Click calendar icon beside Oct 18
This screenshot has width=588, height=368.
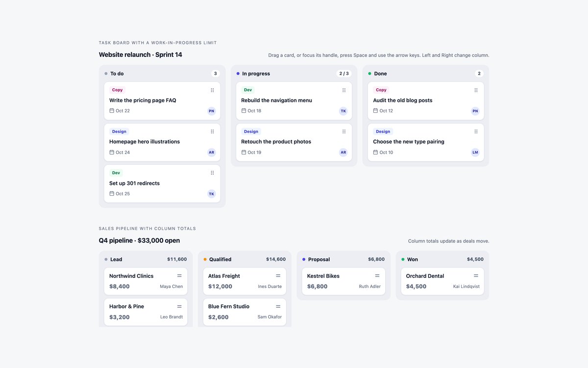pyautogui.click(x=244, y=111)
